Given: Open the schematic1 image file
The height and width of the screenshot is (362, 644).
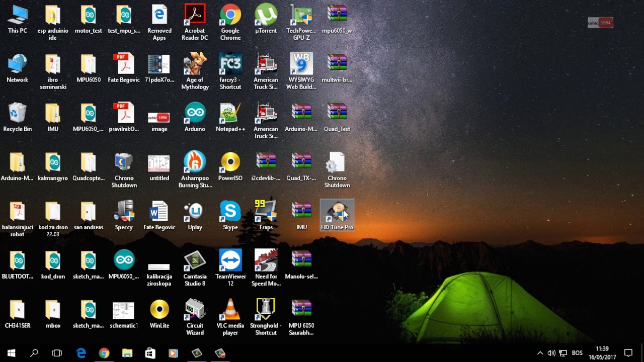Looking at the screenshot, I should tap(124, 315).
